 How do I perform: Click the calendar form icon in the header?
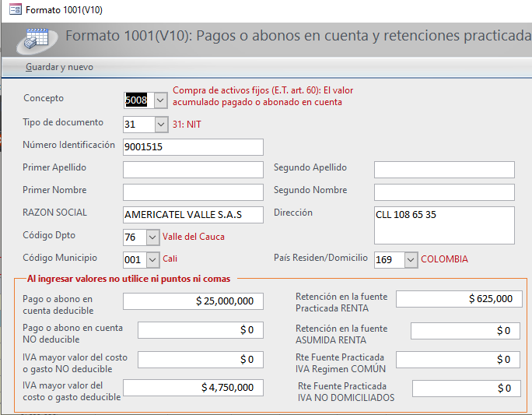click(37, 38)
